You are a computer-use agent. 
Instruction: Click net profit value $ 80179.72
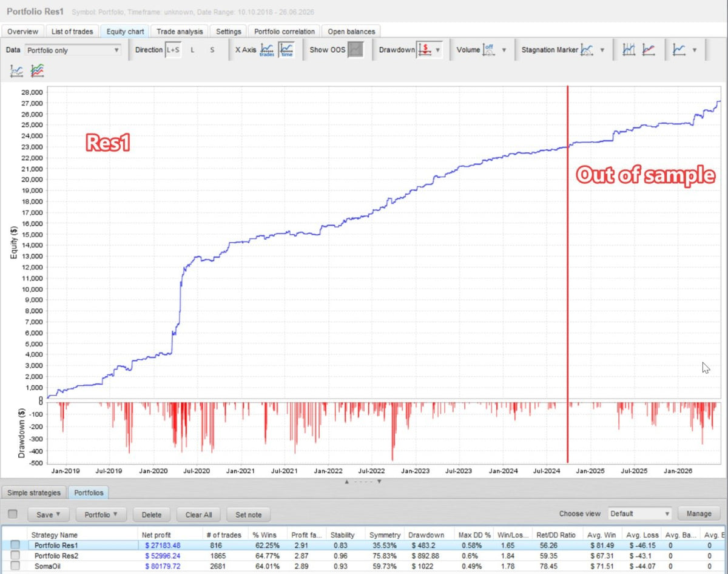(x=163, y=566)
